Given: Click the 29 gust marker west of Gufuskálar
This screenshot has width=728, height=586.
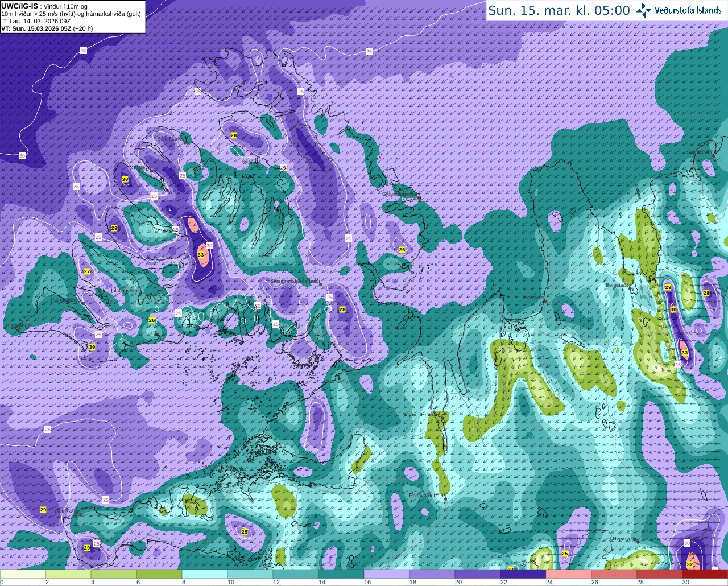Looking at the screenshot, I should point(43,509).
